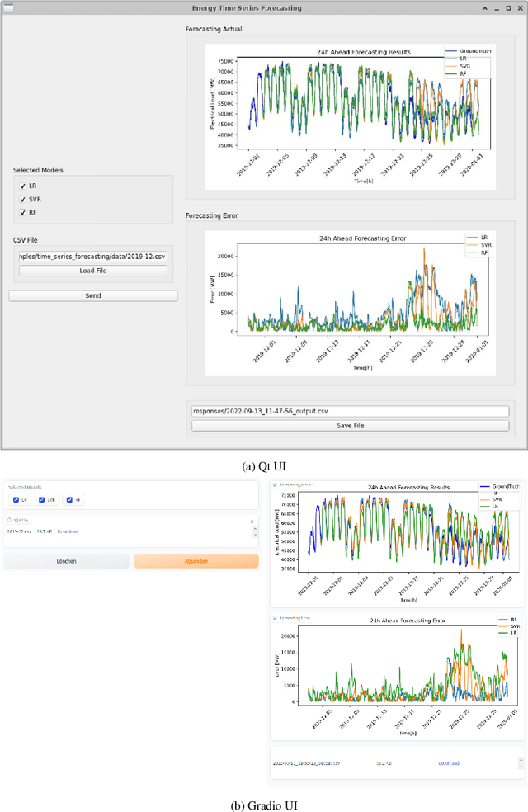Click the CSV file path input field
This screenshot has height=812, width=528.
93,257
